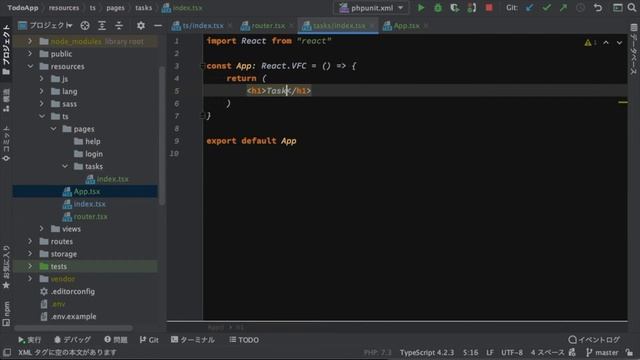Open the Terminal tool window tab
Image resolution: width=640 pixels, height=360 pixels.
192,340
